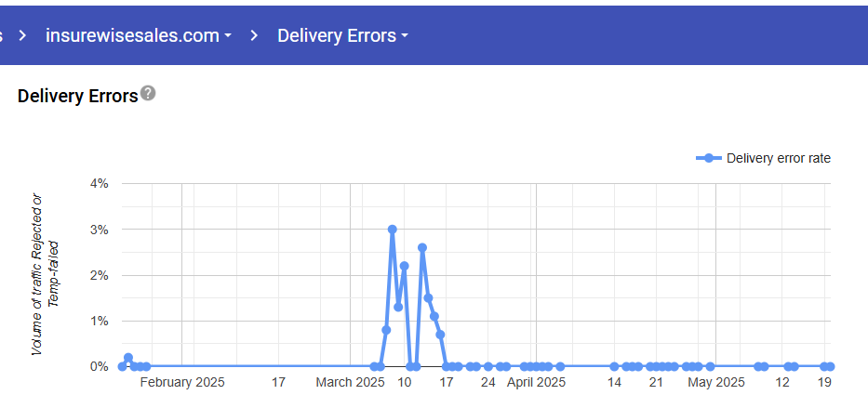Select the Delivery error rate legend label

[x=778, y=158]
